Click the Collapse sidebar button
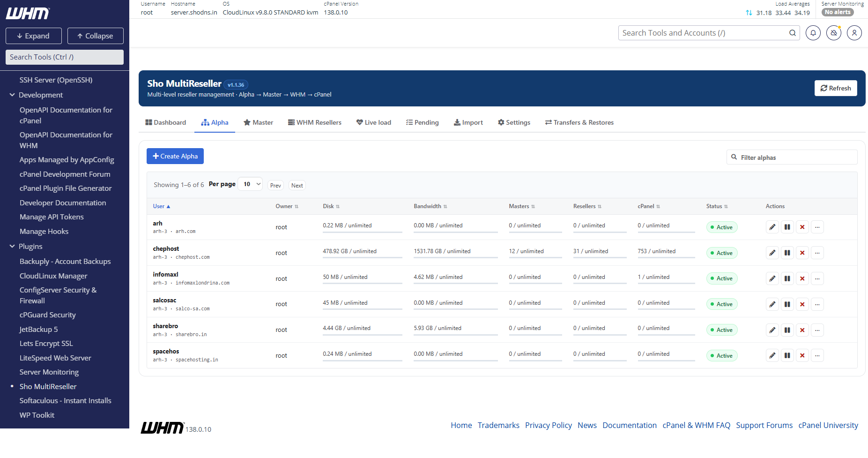The image size is (868, 458). click(x=96, y=36)
